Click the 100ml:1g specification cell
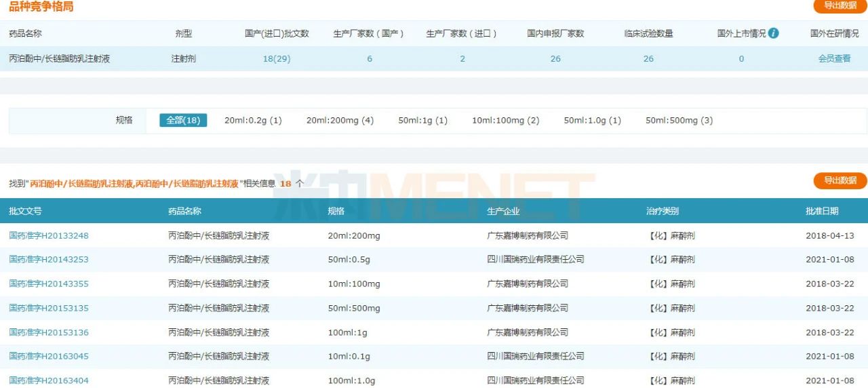 pos(348,332)
